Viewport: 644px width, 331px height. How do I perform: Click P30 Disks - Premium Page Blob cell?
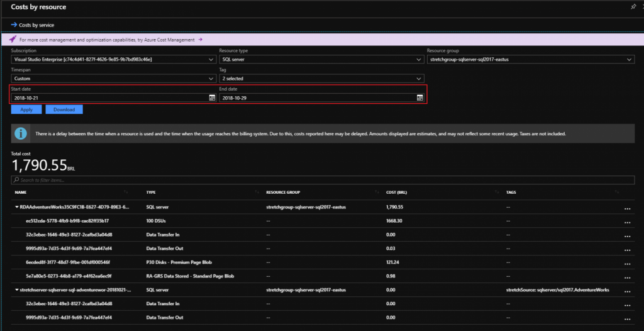click(x=179, y=262)
